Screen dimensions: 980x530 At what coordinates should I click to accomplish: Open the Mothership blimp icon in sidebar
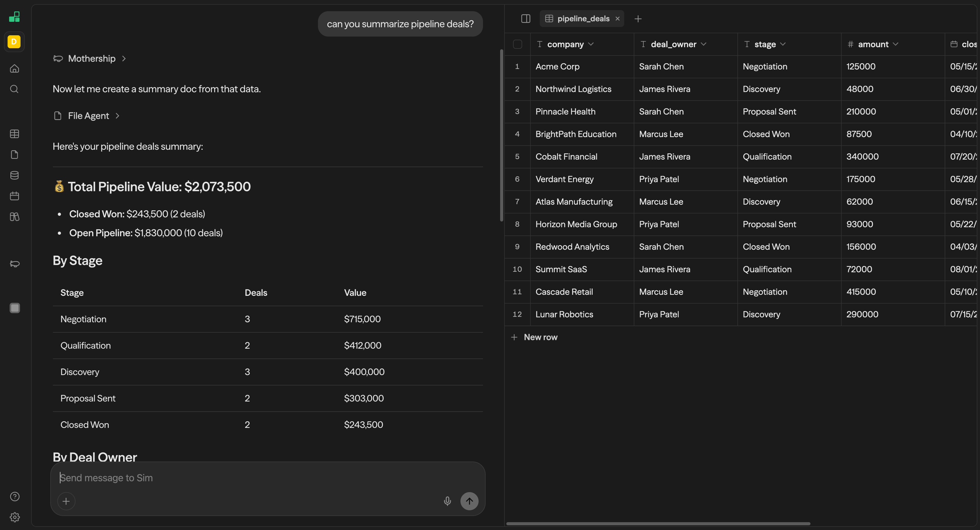coord(14,264)
